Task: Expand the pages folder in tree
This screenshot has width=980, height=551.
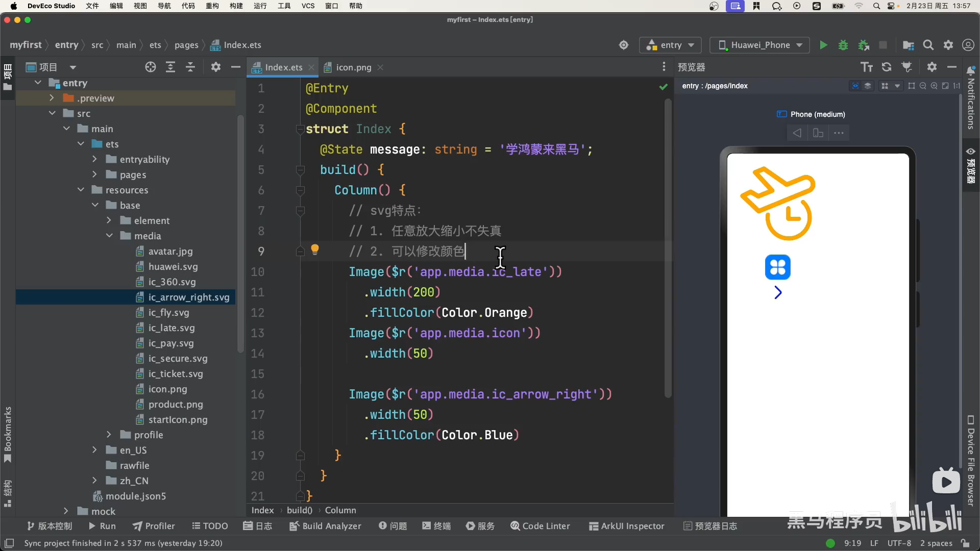Action: 94,174
